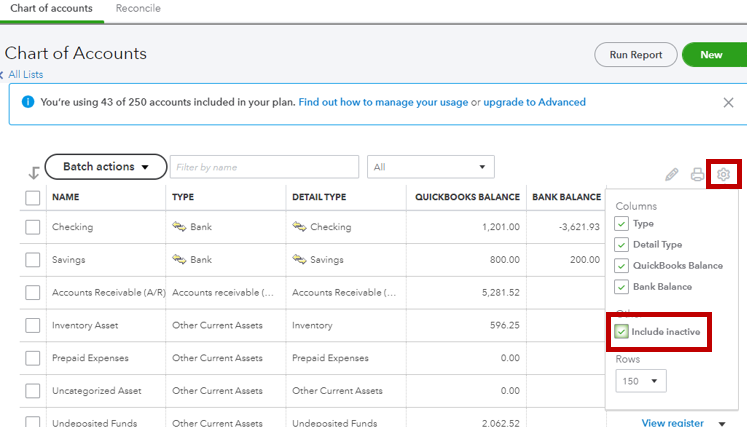Click the bank feed icon in Checking Detail Type cell
Screen dimensions: 747x427
point(299,226)
